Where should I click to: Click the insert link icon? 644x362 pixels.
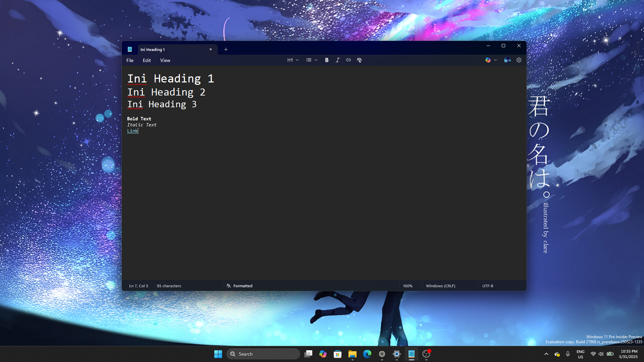[348, 60]
